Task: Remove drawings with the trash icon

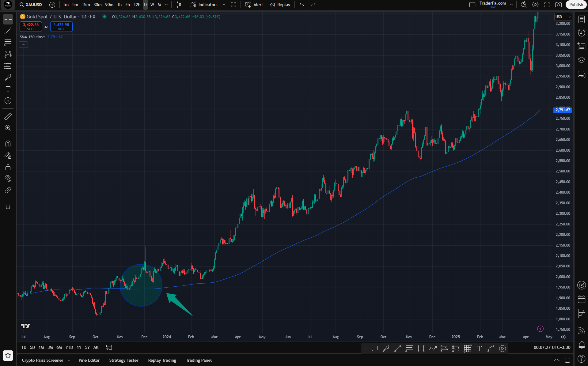Action: 8,206
